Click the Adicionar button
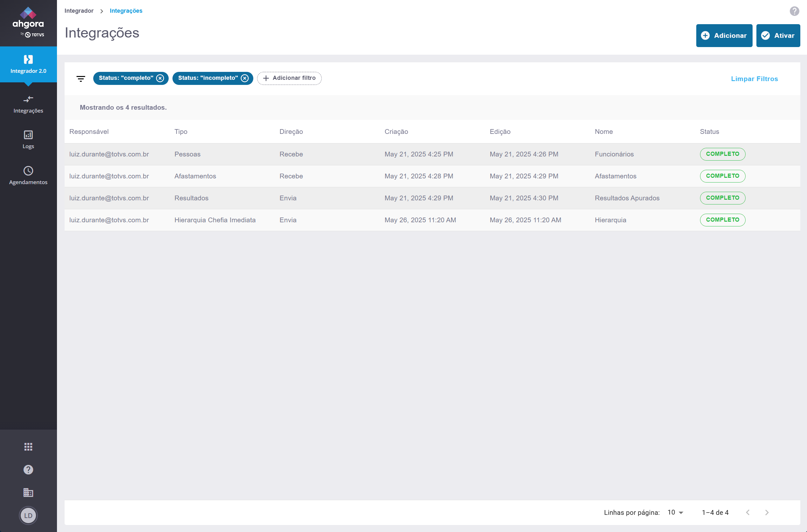The height and width of the screenshot is (532, 807). click(x=724, y=36)
